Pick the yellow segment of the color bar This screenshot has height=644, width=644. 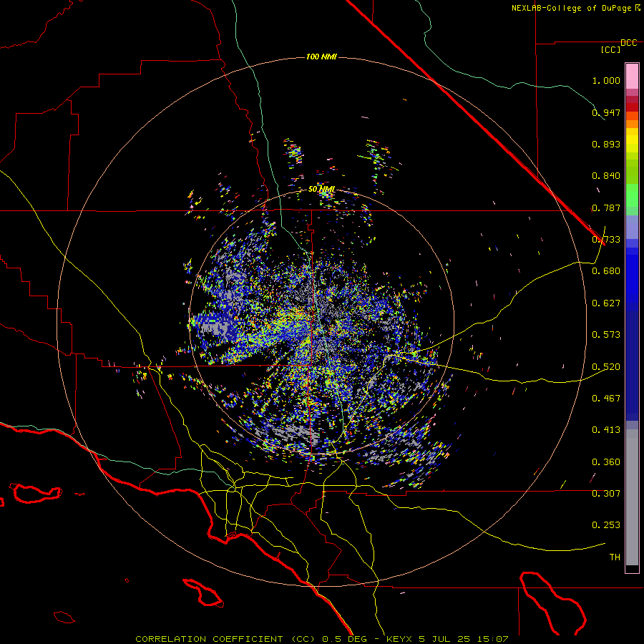[x=632, y=140]
